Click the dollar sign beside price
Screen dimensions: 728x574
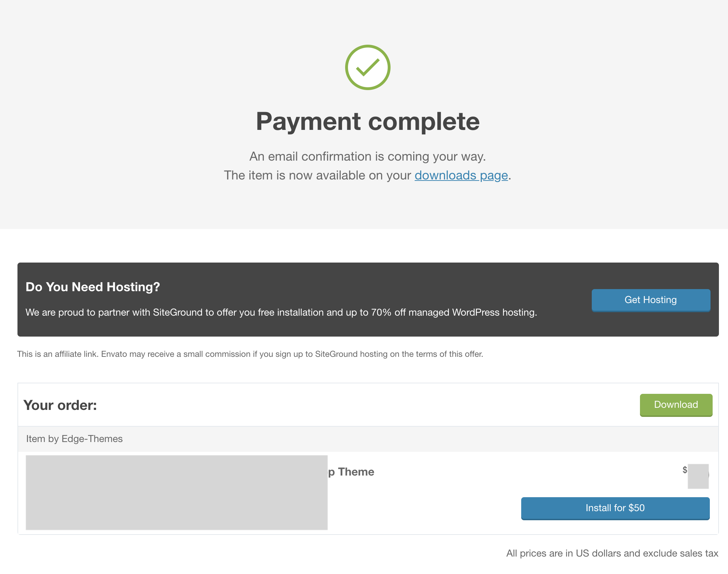685,470
